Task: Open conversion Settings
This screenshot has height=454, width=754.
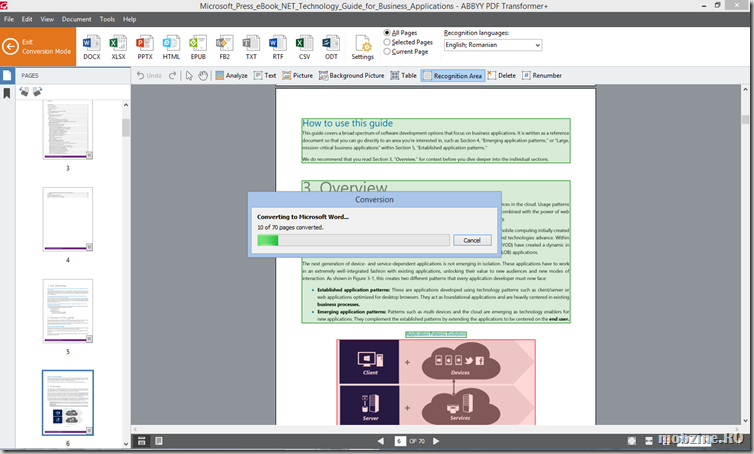Action: [363, 47]
